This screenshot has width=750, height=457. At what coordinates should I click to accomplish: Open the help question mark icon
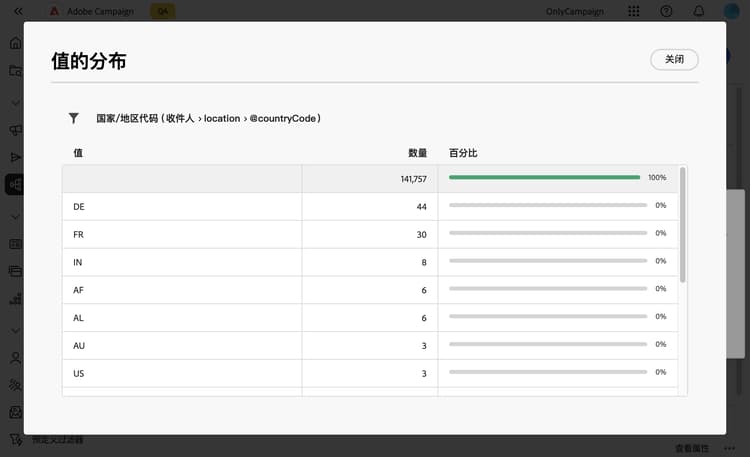[666, 11]
